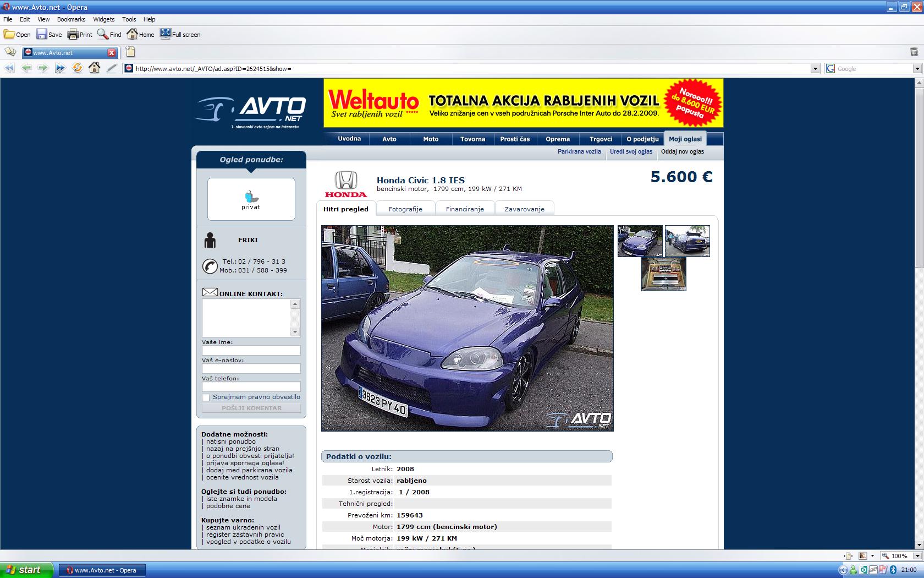The image size is (924, 578).
Task: Open the Prosti čas navigation tab
Action: (515, 139)
